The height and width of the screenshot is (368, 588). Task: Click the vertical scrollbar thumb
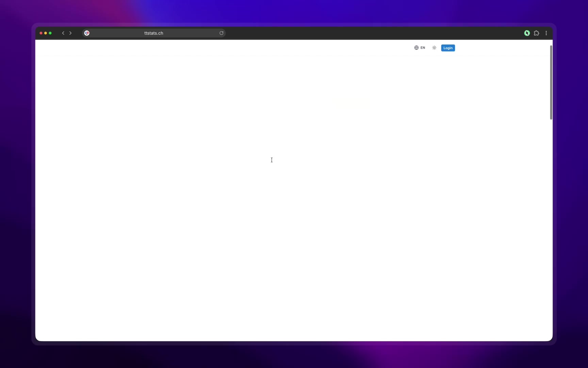point(551,82)
